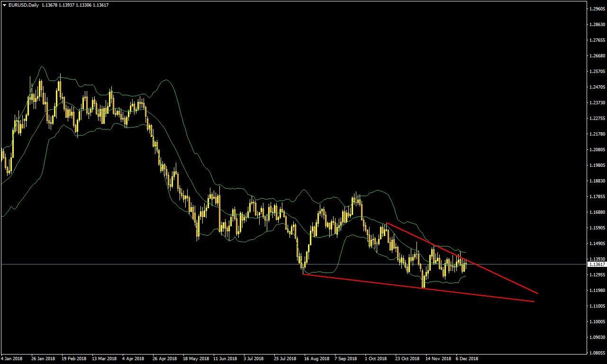Viewport: 607px width, 364px height.
Task: Click the 6 Dec 2018 date label
Action: (467, 359)
